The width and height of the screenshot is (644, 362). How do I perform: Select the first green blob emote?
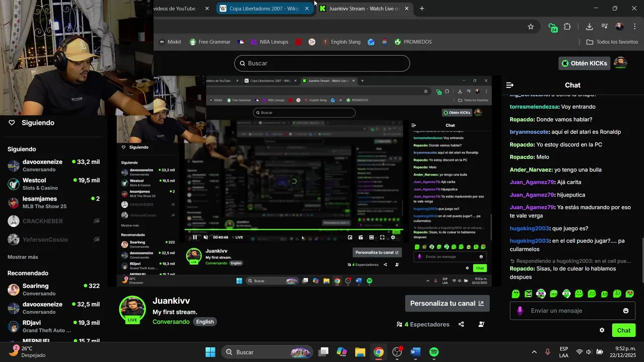pyautogui.click(x=516, y=294)
